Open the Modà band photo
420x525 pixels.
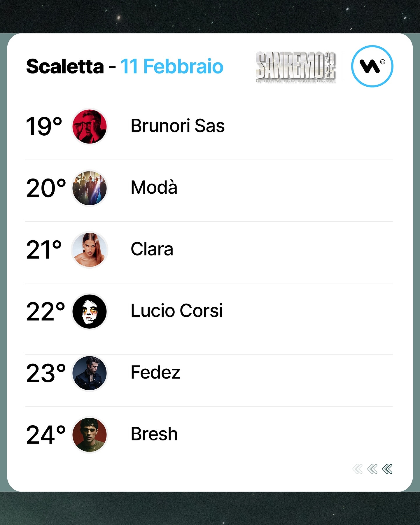pyautogui.click(x=90, y=188)
